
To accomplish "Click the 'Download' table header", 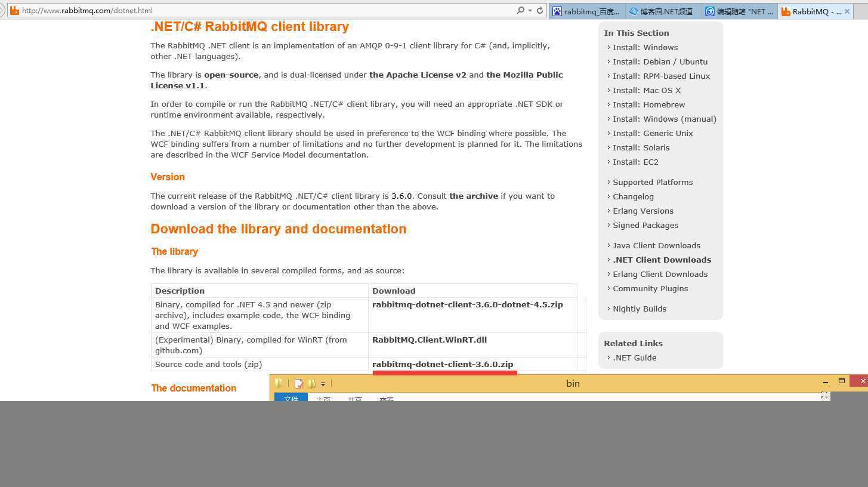I will [394, 291].
